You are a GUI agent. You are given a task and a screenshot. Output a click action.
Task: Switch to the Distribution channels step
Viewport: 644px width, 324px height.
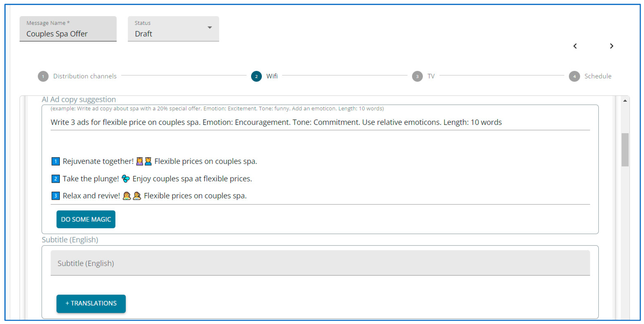[x=85, y=76]
